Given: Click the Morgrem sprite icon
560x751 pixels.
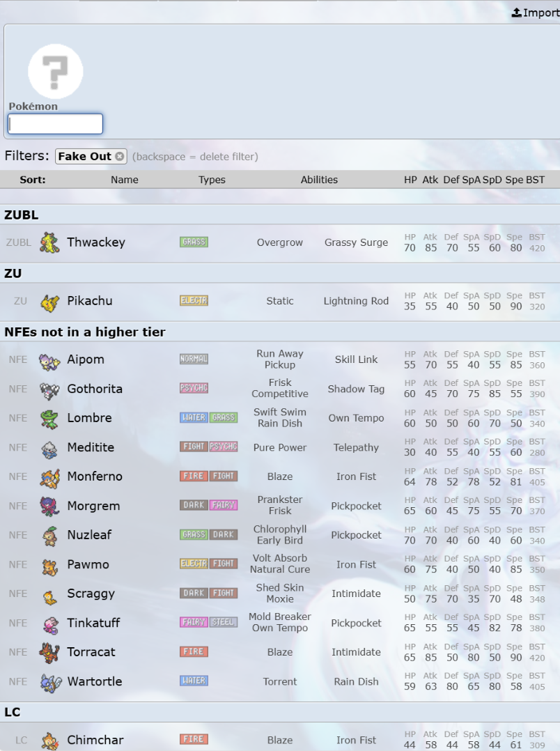Looking at the screenshot, I should pyautogui.click(x=49, y=506).
